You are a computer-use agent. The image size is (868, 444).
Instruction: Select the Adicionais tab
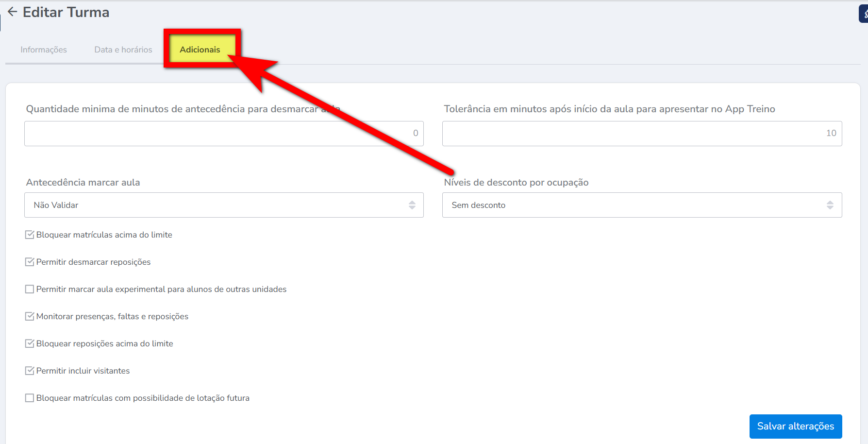(200, 50)
